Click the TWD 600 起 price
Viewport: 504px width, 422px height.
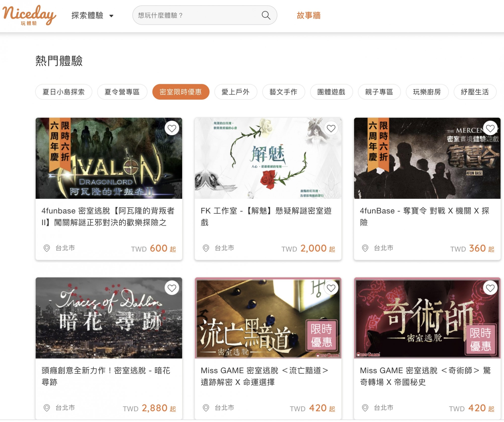pos(153,249)
